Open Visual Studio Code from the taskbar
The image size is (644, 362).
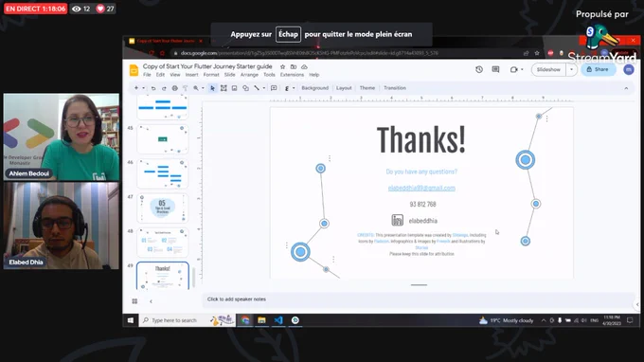tap(278, 320)
